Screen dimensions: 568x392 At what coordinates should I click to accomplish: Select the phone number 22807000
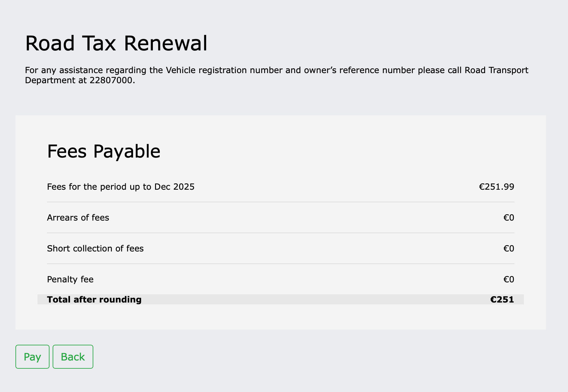(x=111, y=80)
